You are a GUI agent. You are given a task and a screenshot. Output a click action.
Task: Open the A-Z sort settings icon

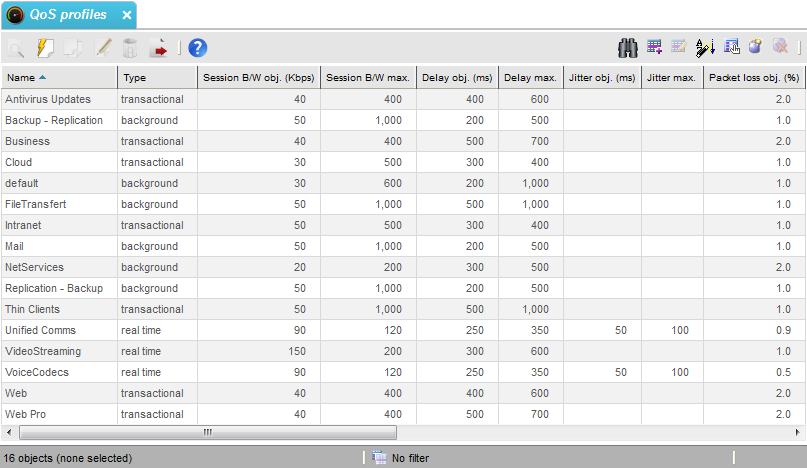pos(705,47)
